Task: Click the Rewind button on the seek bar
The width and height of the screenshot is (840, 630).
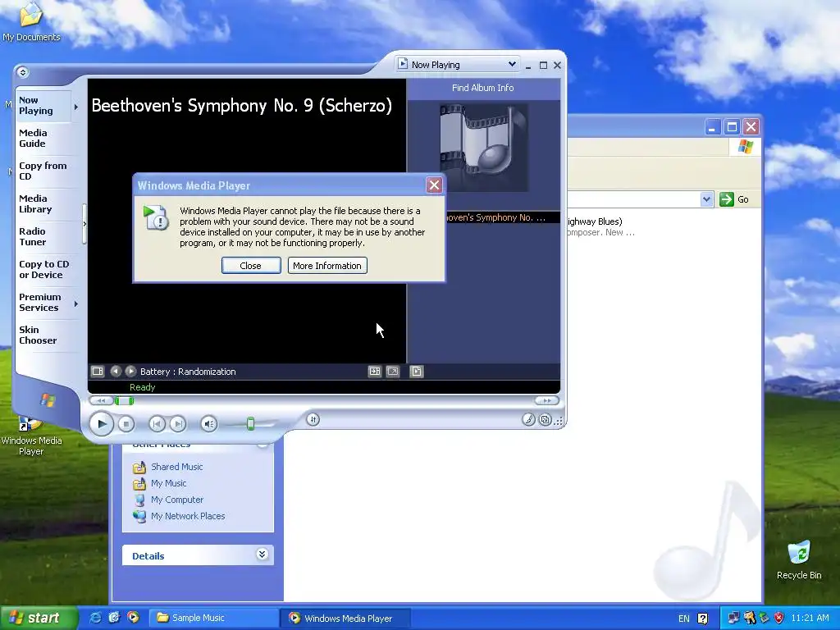Action: tap(101, 400)
